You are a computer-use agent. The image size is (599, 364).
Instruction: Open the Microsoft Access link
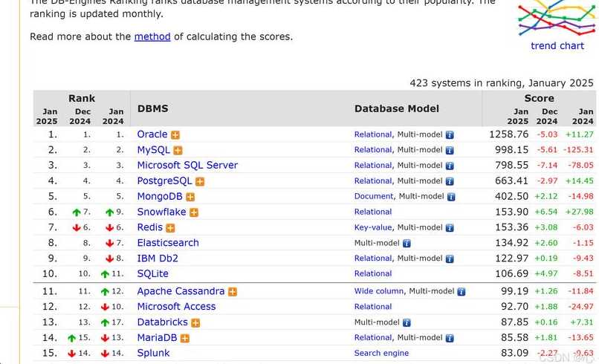176,307
